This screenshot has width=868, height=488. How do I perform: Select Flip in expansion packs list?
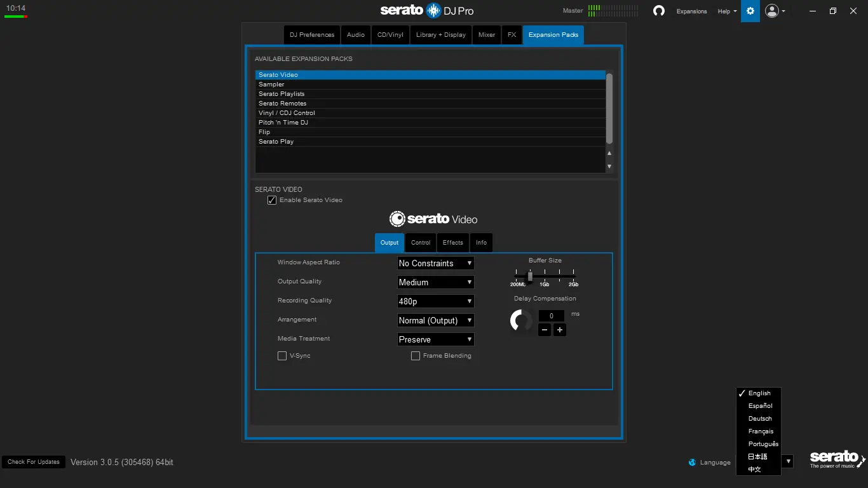(430, 132)
